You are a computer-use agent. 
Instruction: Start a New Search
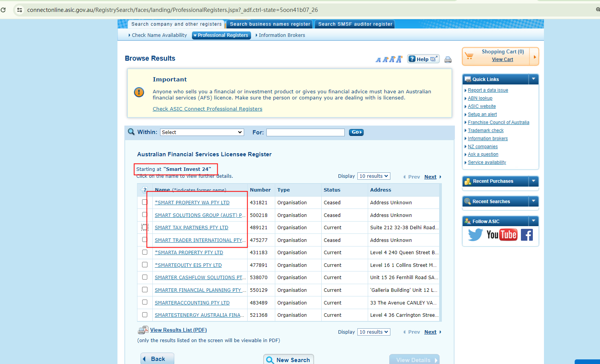click(289, 359)
